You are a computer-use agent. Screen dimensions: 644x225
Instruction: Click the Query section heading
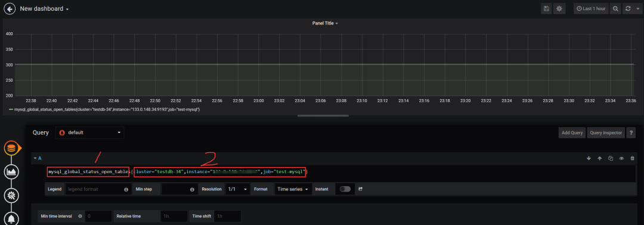[x=41, y=132]
